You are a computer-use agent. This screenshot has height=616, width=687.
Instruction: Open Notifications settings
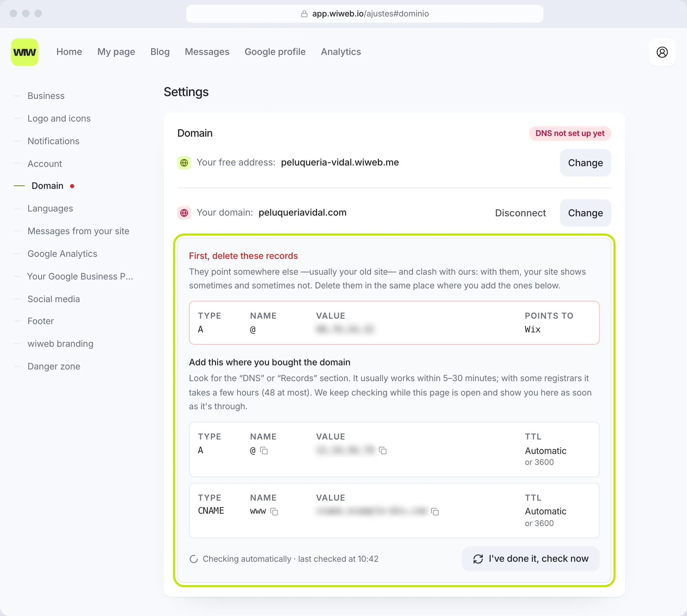(53, 141)
